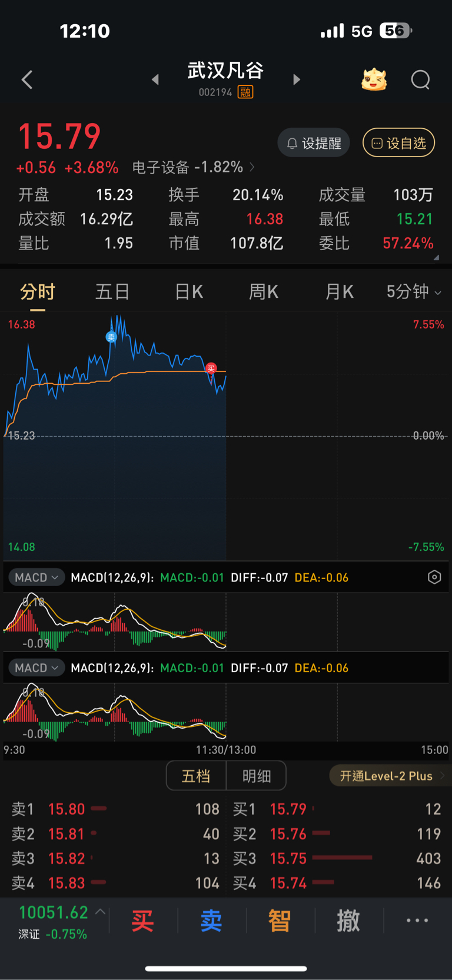Open first MACD indicator dropdown

pyautogui.click(x=36, y=577)
